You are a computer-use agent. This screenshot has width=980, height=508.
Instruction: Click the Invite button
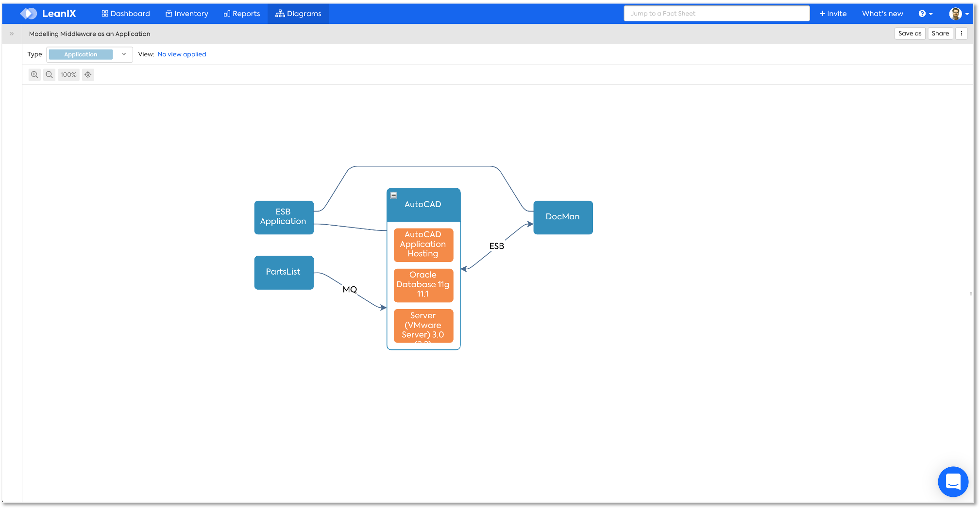(x=833, y=14)
